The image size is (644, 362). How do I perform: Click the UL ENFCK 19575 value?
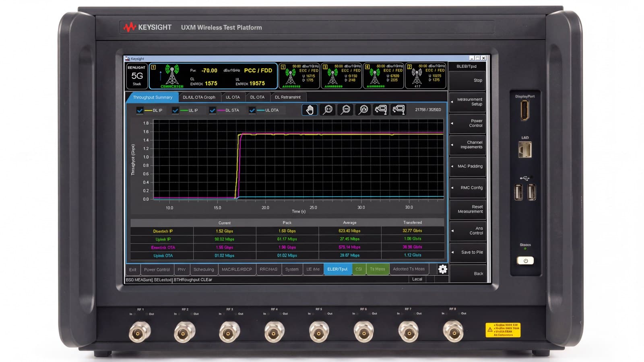[257, 83]
